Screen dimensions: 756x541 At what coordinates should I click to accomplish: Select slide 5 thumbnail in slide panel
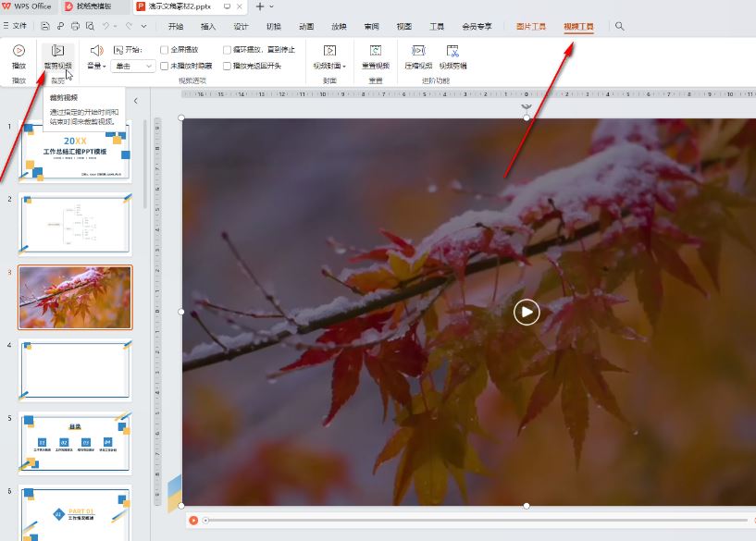coord(75,442)
